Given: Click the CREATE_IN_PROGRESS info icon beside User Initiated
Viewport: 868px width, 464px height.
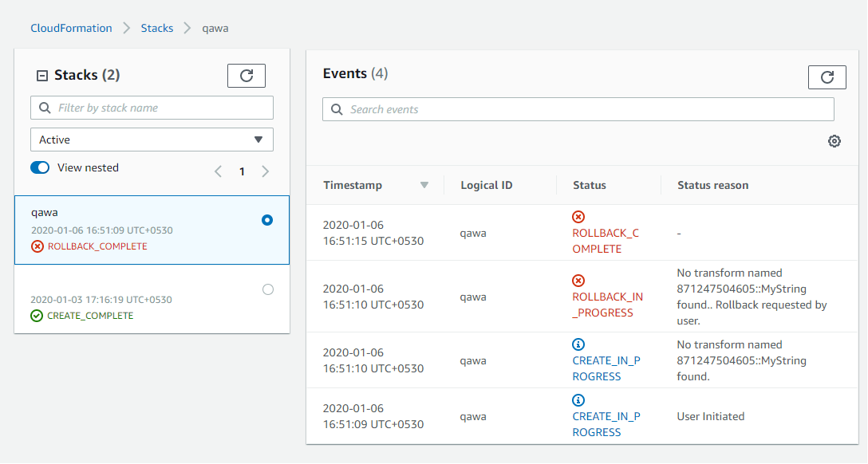Looking at the screenshot, I should pos(578,399).
